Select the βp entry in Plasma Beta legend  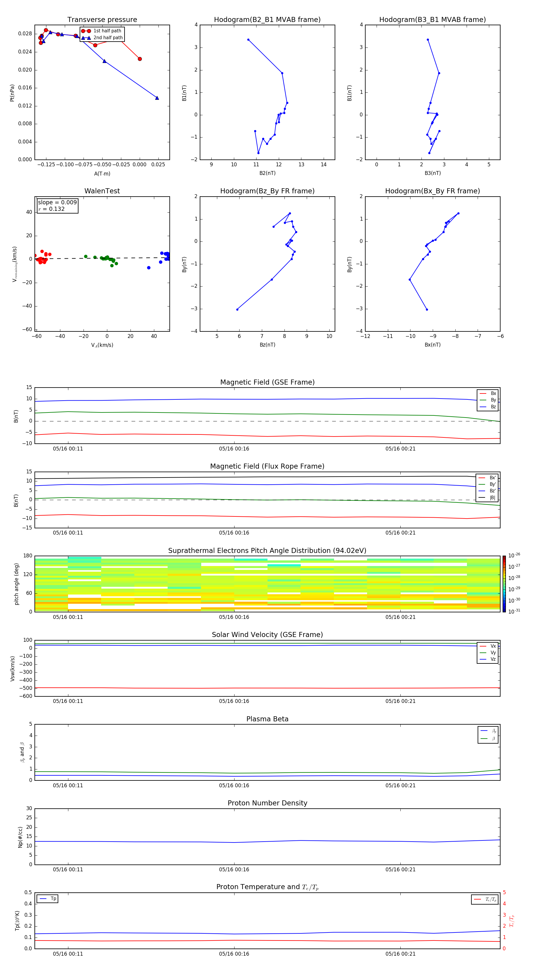click(x=488, y=731)
